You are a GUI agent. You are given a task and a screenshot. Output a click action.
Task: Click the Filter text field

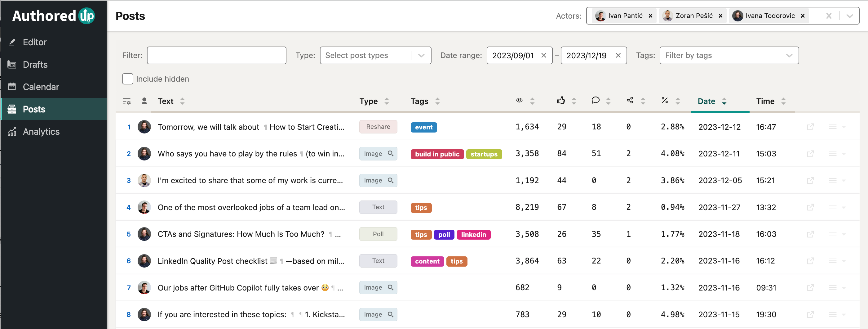[x=216, y=55]
